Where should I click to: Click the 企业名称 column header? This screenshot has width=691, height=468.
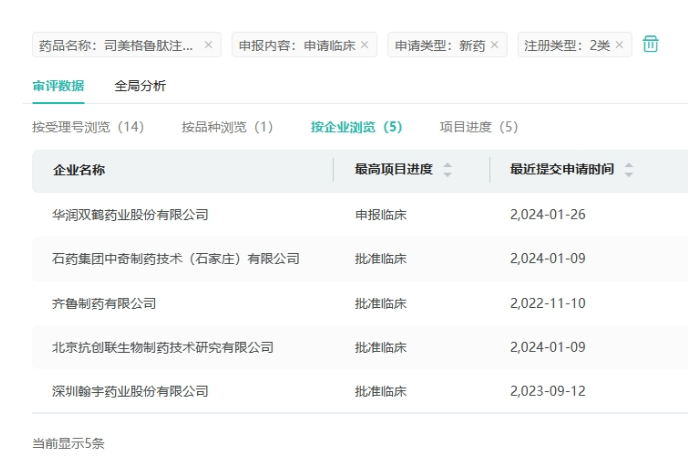(79, 170)
